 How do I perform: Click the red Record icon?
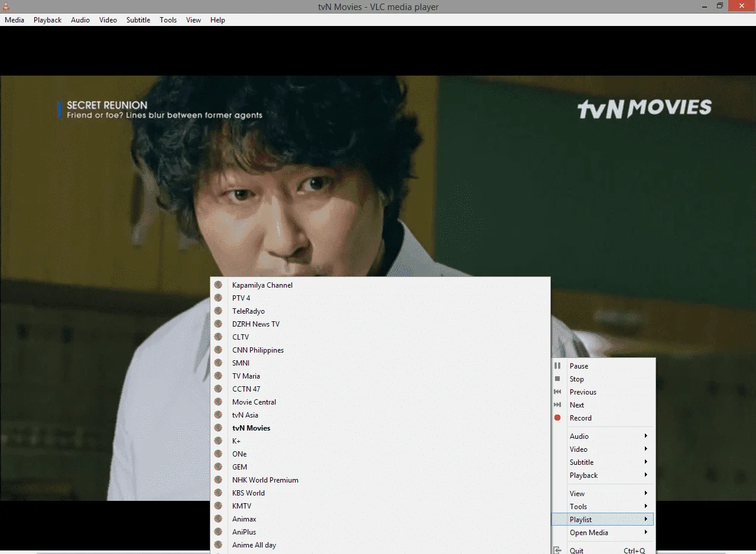[557, 418]
